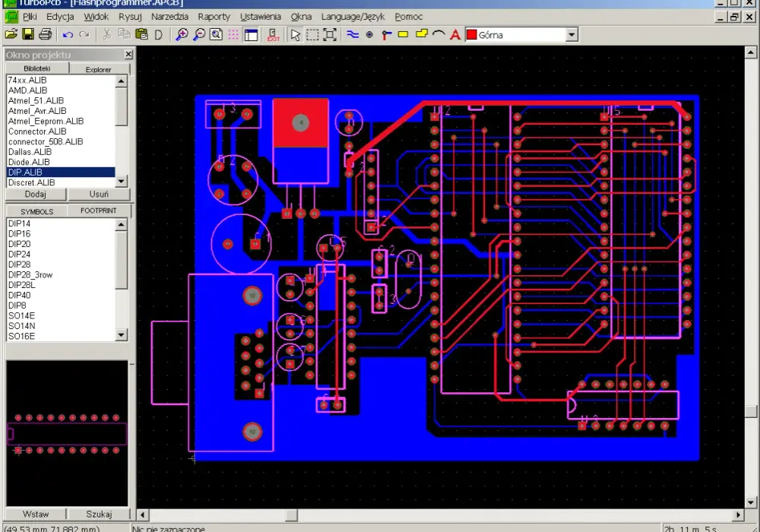Click the red layer color swatch
The image size is (760, 532).
472,35
